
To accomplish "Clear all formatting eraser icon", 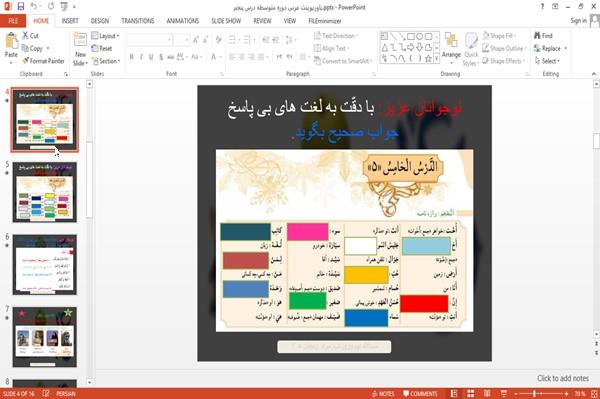I will point(218,39).
